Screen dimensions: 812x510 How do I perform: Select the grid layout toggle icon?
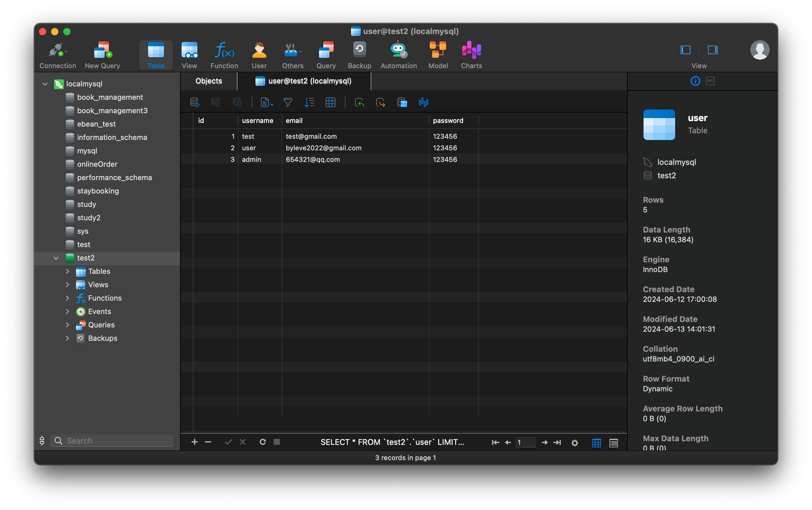click(x=596, y=442)
